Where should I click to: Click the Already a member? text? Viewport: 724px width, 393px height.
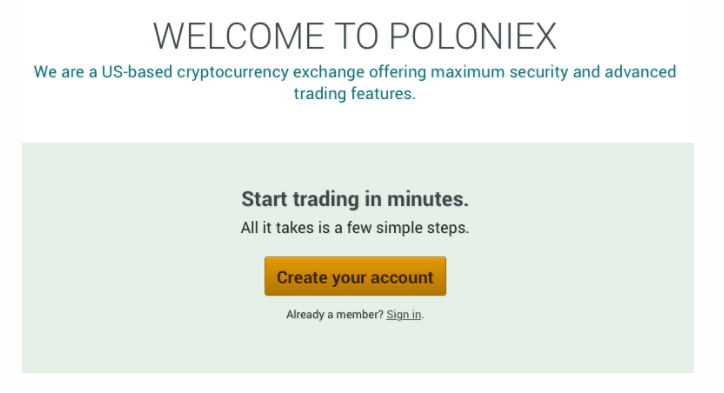335,314
